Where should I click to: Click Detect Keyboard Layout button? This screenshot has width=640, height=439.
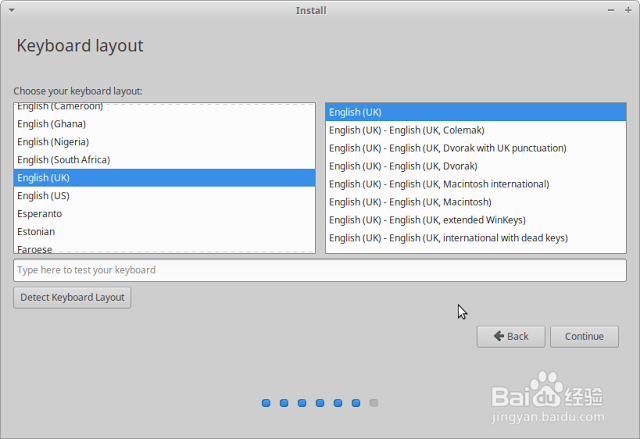(72, 297)
